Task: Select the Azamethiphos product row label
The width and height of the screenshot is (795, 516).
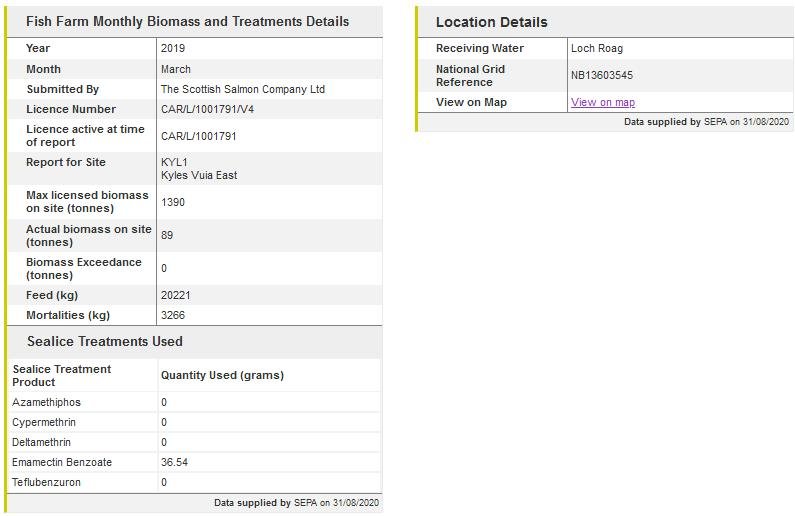Action: click(x=46, y=402)
